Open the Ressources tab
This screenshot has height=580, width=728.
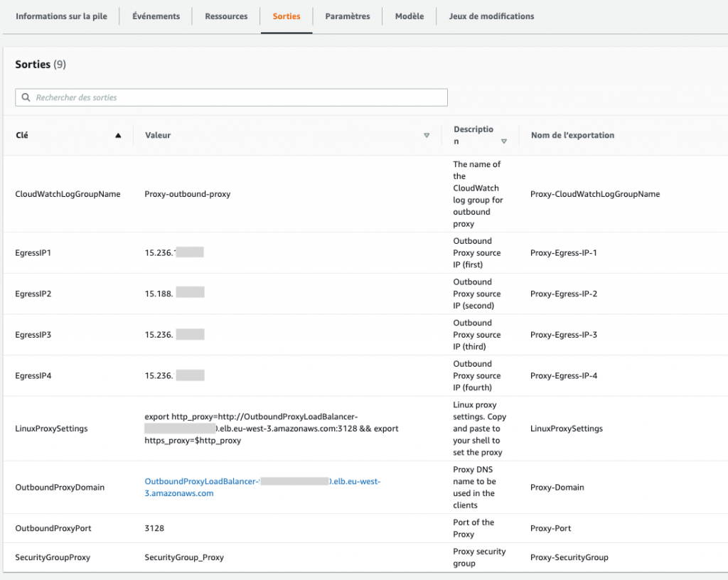pos(226,16)
